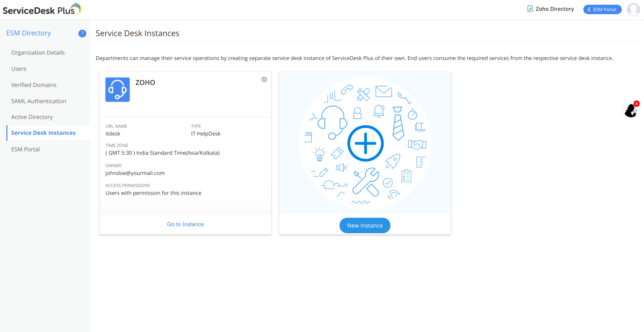The height and width of the screenshot is (332, 644).
Task: Click the blue ESM Portal header button
Action: point(602,9)
